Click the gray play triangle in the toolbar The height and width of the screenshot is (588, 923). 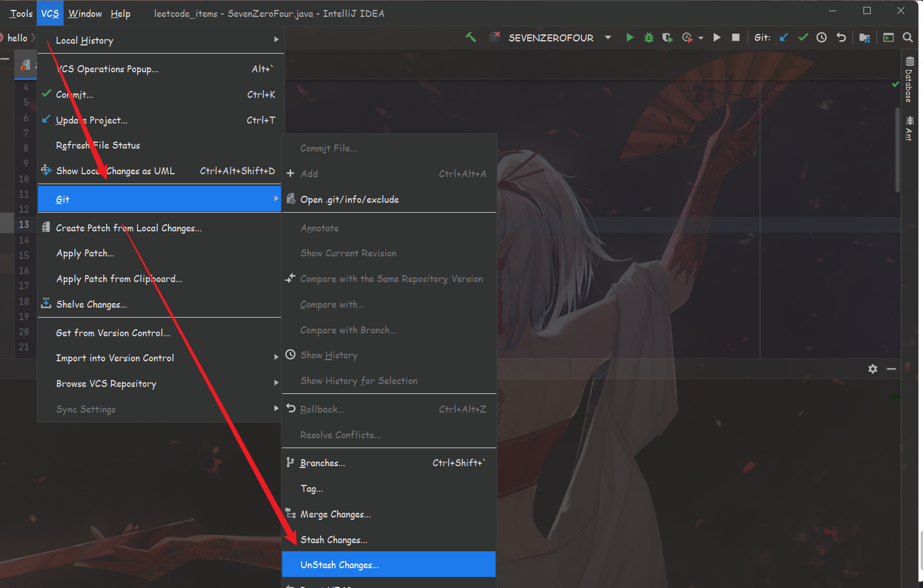717,37
